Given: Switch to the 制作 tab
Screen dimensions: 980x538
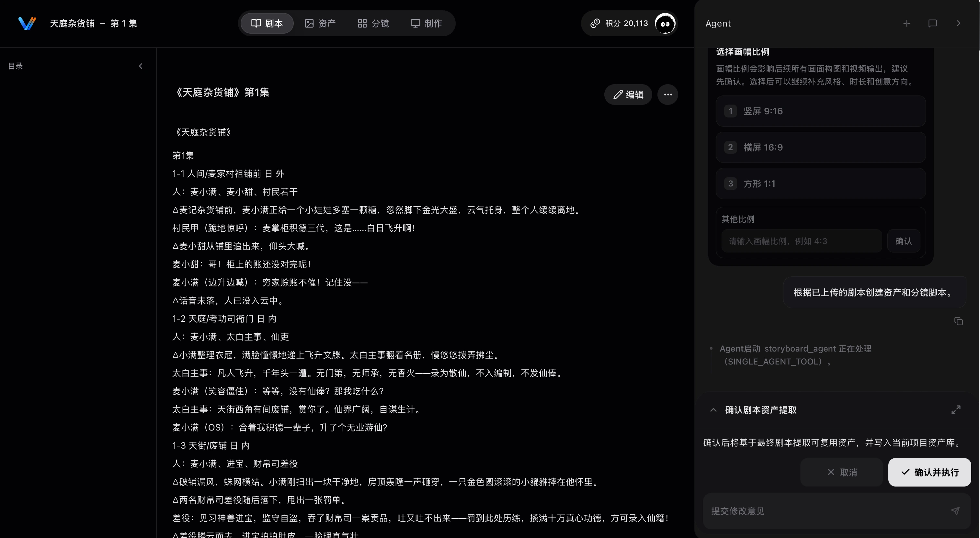Looking at the screenshot, I should pyautogui.click(x=426, y=23).
